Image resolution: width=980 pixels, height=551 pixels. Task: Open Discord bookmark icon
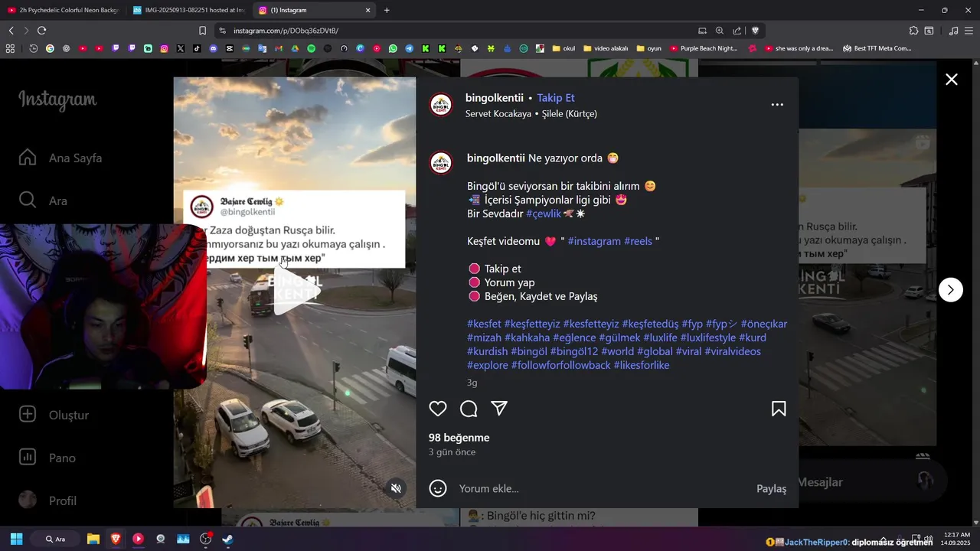(x=213, y=48)
